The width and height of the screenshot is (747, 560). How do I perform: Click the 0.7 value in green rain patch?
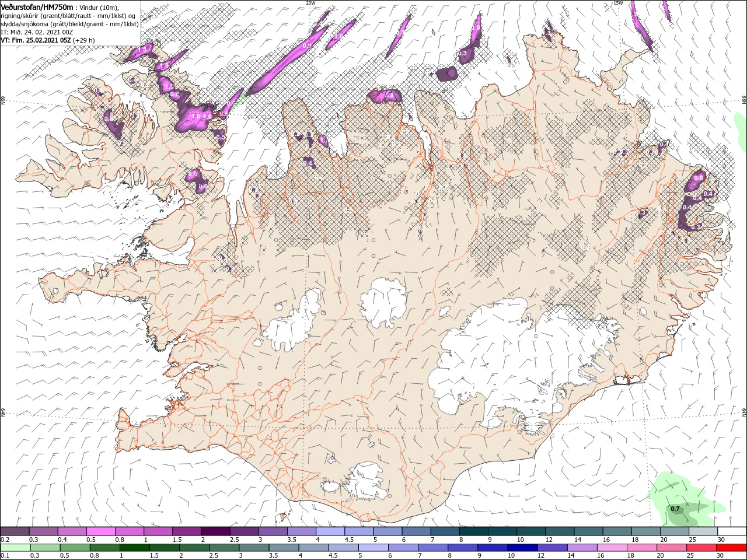coord(675,509)
